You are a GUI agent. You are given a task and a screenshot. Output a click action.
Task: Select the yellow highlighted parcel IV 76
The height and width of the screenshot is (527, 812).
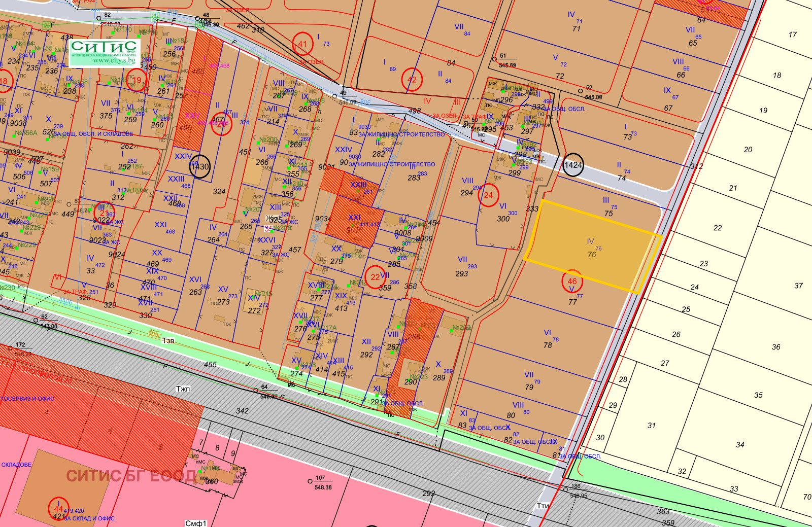(593, 247)
